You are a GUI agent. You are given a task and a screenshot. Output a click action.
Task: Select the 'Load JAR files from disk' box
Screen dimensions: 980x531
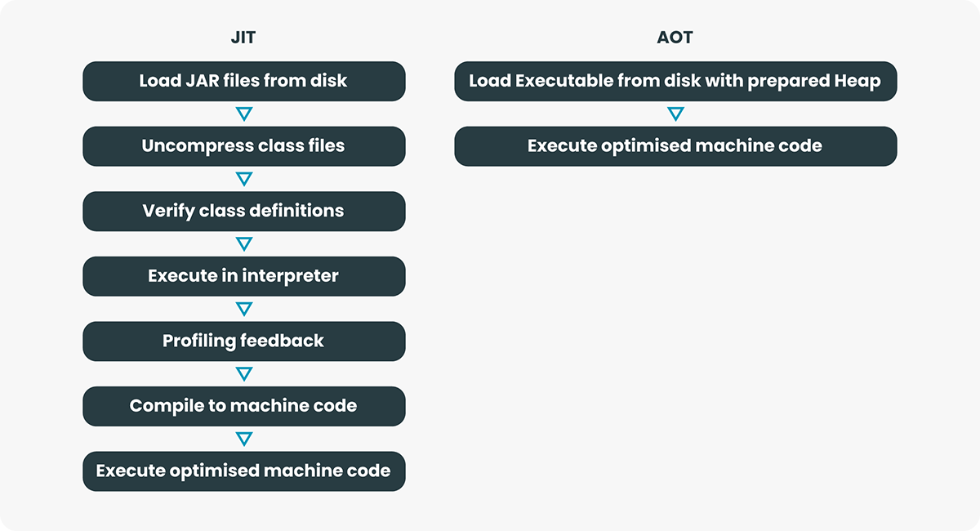point(243,81)
